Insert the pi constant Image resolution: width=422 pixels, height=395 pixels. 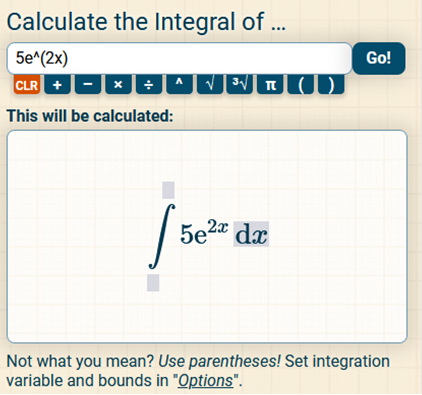[x=270, y=85]
